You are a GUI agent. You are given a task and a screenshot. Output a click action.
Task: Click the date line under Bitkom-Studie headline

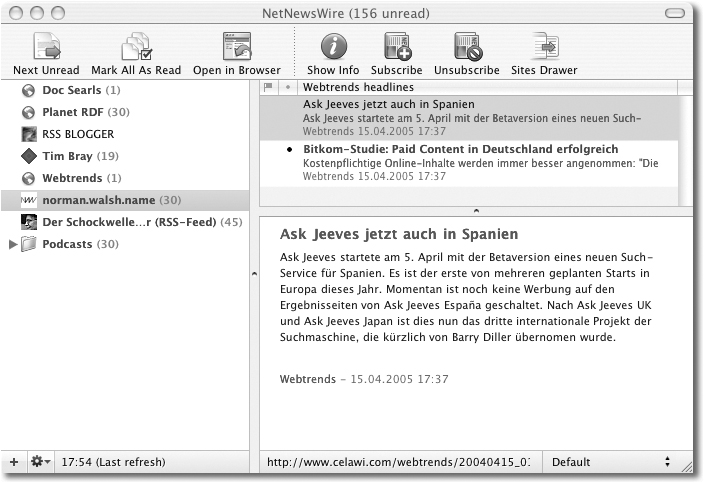tap(374, 176)
